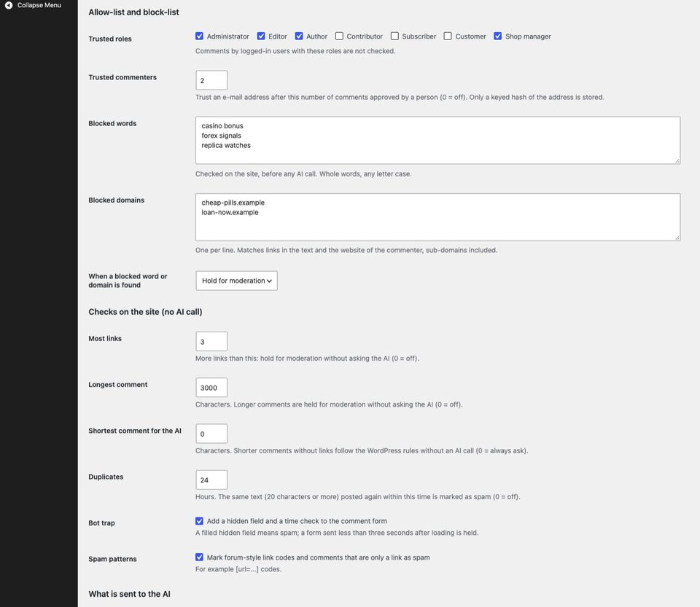Click the 'Blocked domains' row label
700x607 pixels.
coord(117,200)
